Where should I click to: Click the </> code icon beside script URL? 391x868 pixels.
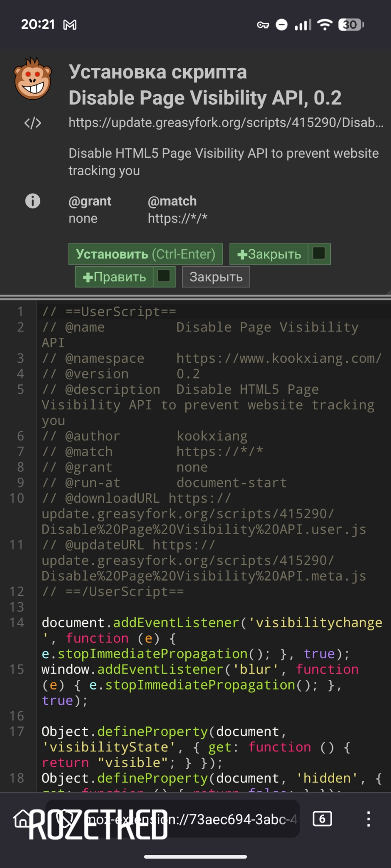[33, 123]
